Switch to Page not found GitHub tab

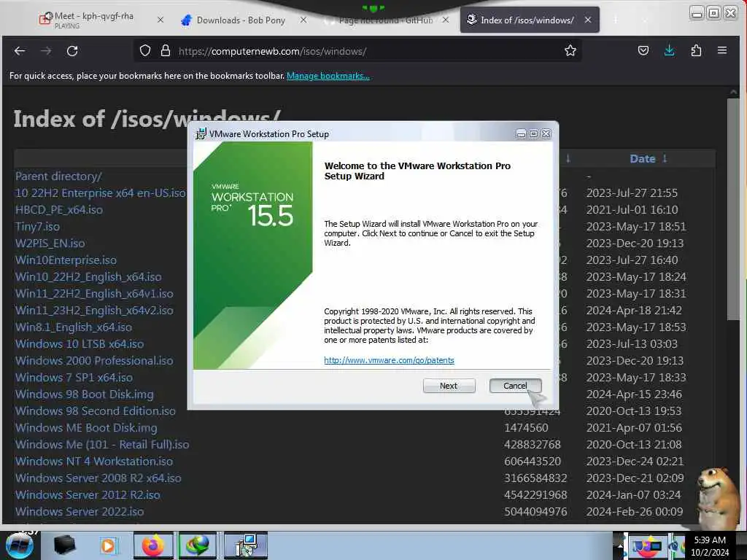click(385, 20)
